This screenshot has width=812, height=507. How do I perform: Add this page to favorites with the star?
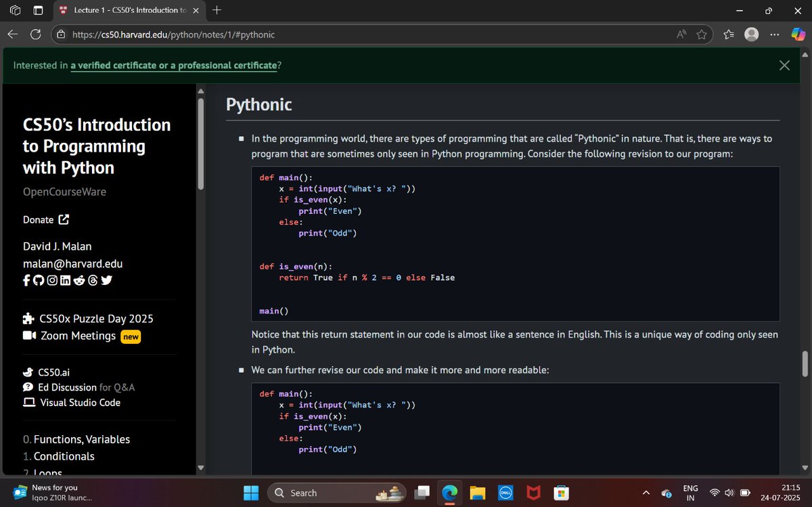[x=702, y=35]
